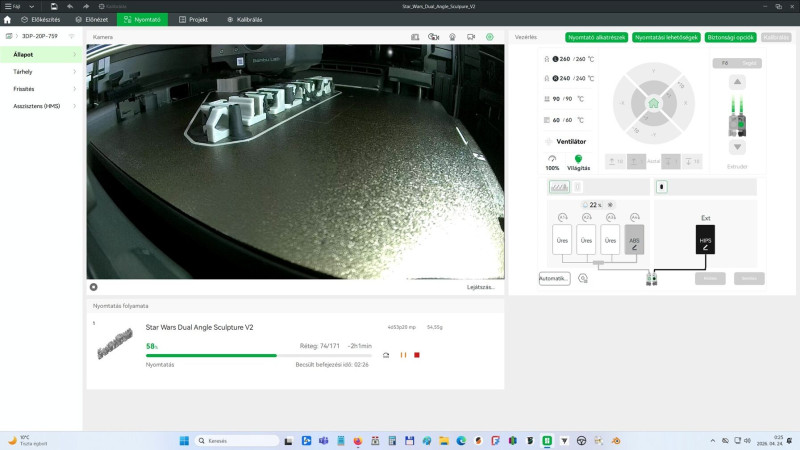Open Windows Start menu
The height and width of the screenshot is (450, 800).
[x=184, y=441]
